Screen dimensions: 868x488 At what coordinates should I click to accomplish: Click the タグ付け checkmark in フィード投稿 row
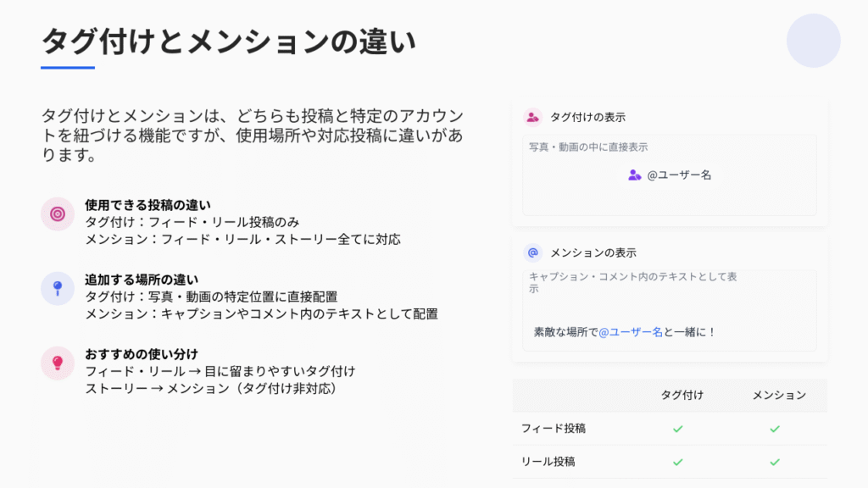point(677,429)
